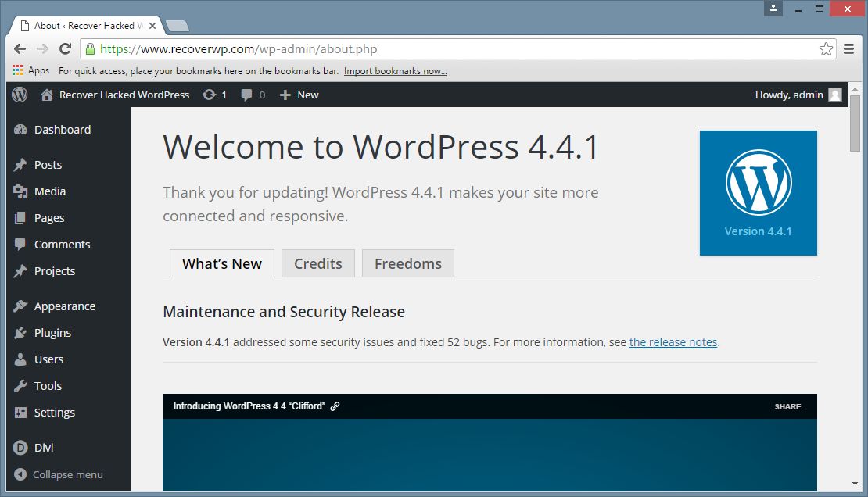Open the Apps grid icon in bookmarks bar
Viewport: 868px width, 497px height.
click(18, 70)
